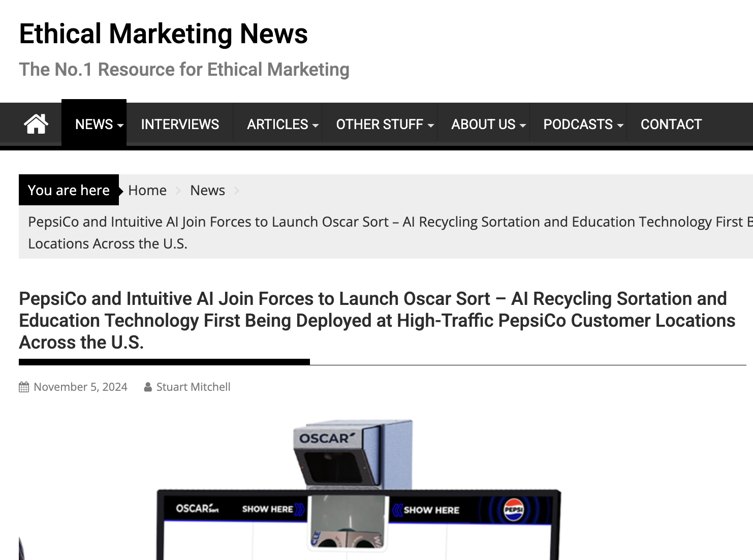Click the author name Stuart Mitchell

pyautogui.click(x=193, y=387)
